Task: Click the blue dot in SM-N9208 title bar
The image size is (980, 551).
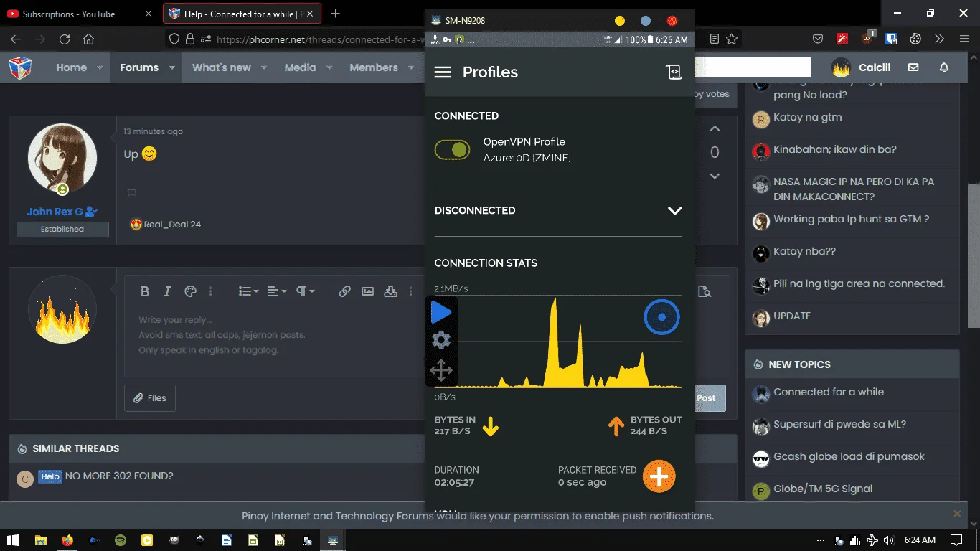Action: pyautogui.click(x=646, y=21)
